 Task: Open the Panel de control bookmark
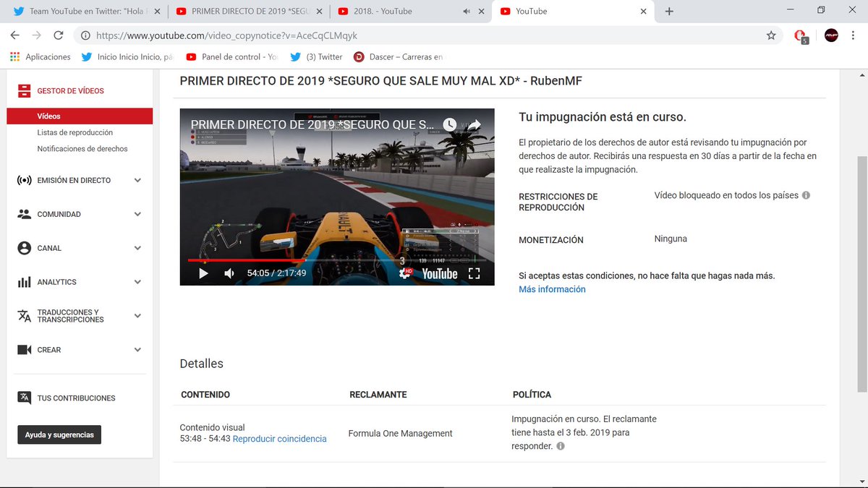[231, 56]
